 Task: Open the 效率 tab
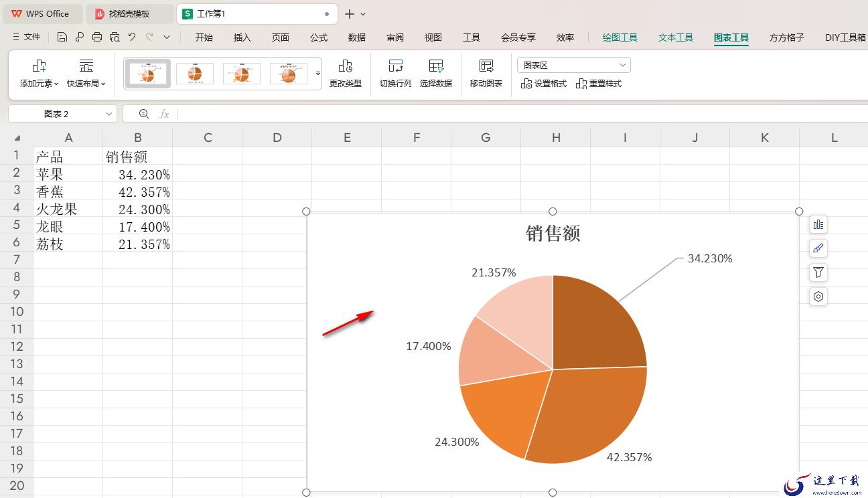click(x=565, y=37)
